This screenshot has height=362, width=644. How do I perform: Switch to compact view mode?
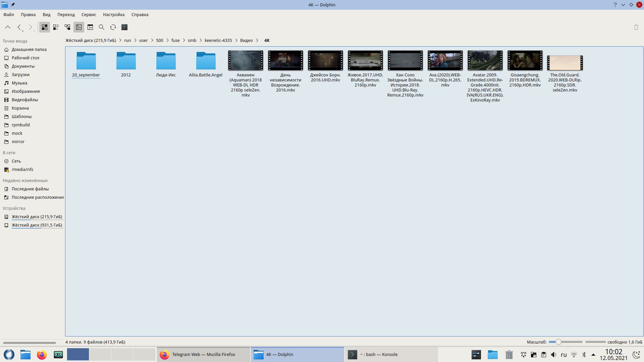56,27
